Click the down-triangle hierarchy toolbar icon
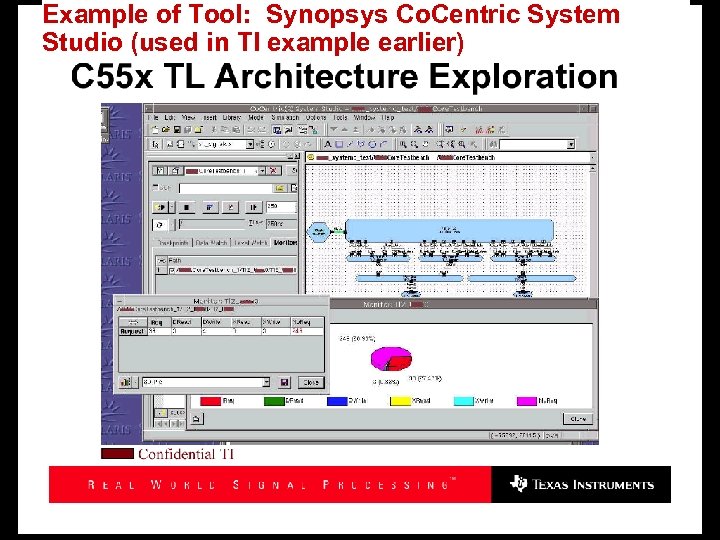Screen dimensions: 720x540 [x=334, y=130]
